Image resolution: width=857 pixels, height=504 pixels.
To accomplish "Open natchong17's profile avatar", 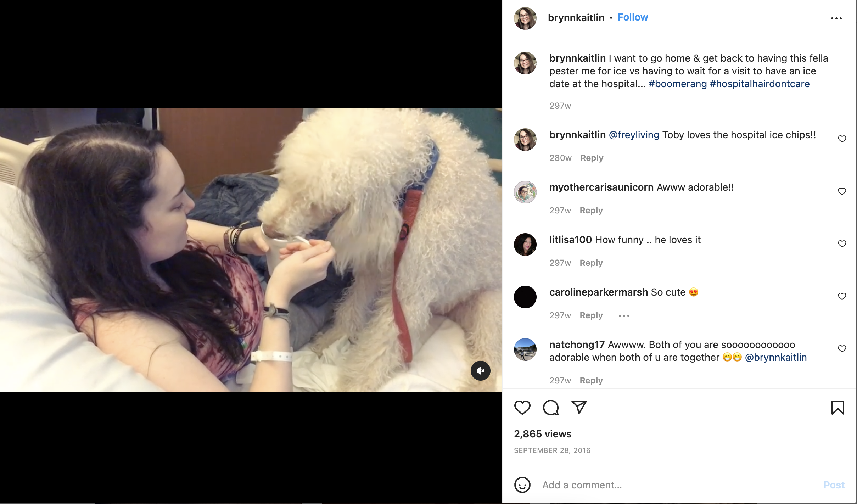I will click(x=525, y=349).
